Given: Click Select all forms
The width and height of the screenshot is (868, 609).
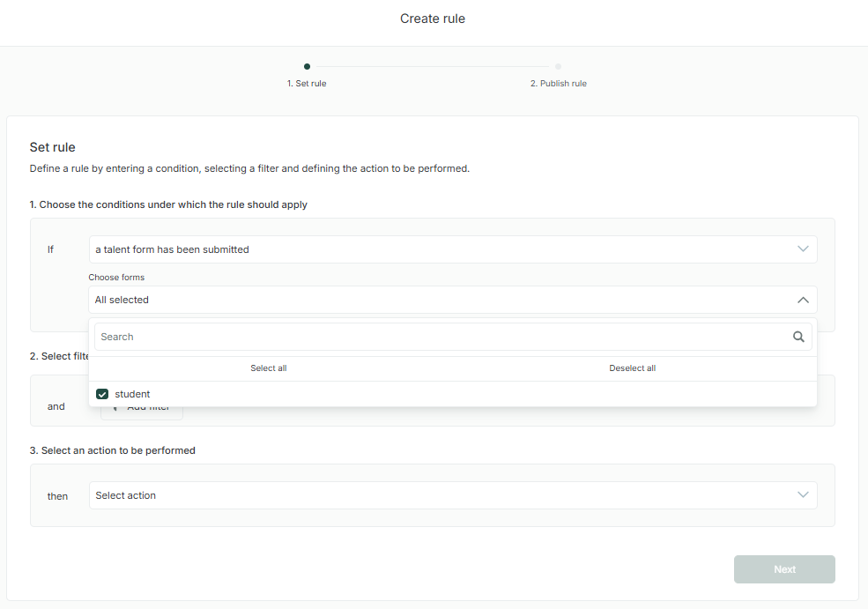Looking at the screenshot, I should click(269, 368).
